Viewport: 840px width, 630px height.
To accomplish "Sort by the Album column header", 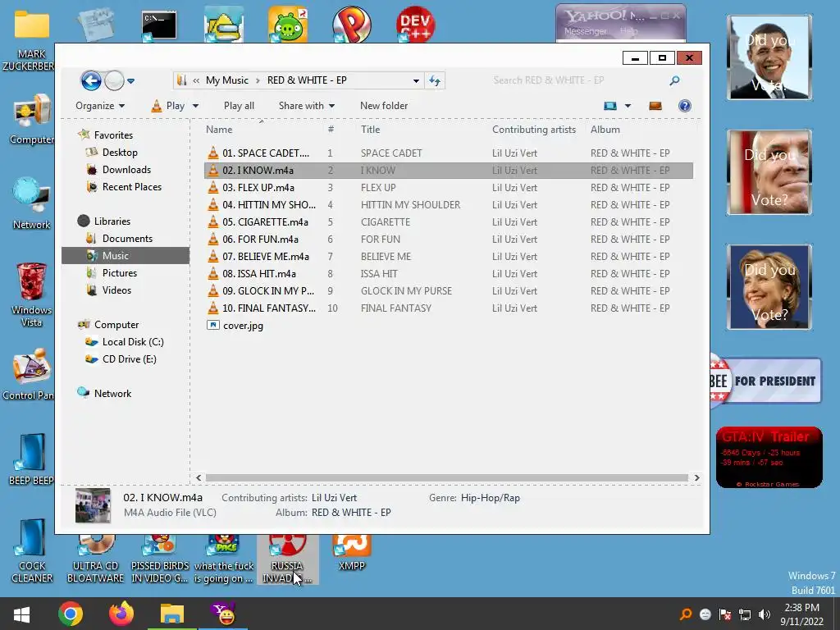I will (605, 129).
